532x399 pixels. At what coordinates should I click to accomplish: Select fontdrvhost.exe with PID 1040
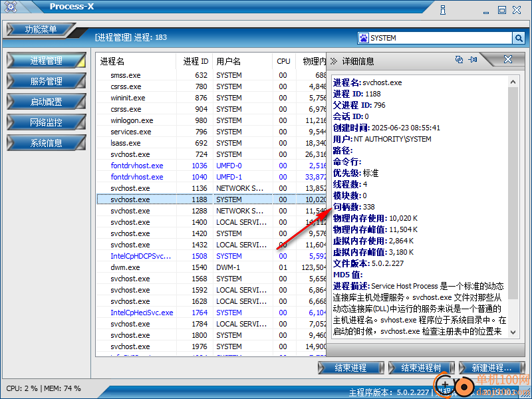pos(211,177)
